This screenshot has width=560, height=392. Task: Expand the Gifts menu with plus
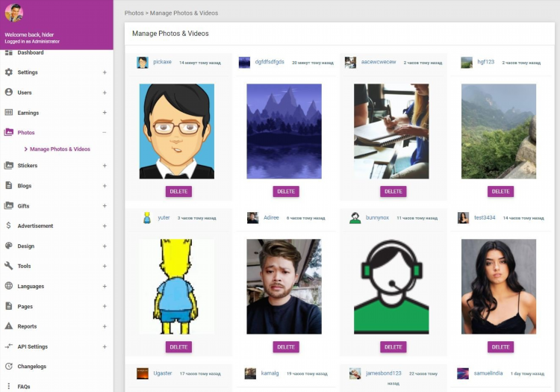point(105,205)
